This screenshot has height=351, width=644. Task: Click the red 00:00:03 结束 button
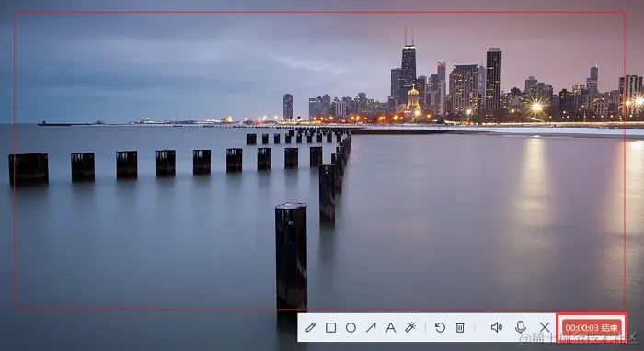click(592, 328)
